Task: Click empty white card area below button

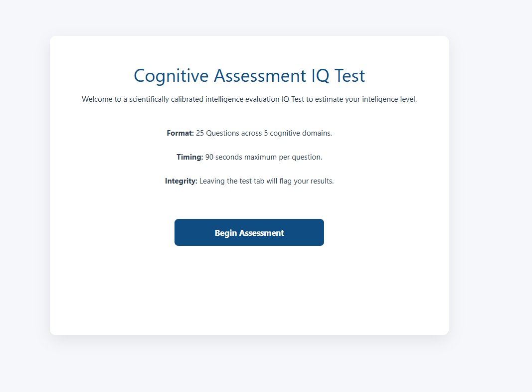Action: [249, 294]
